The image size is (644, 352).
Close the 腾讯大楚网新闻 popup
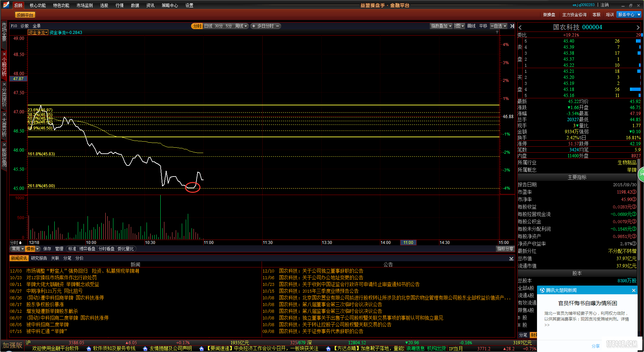634,290
